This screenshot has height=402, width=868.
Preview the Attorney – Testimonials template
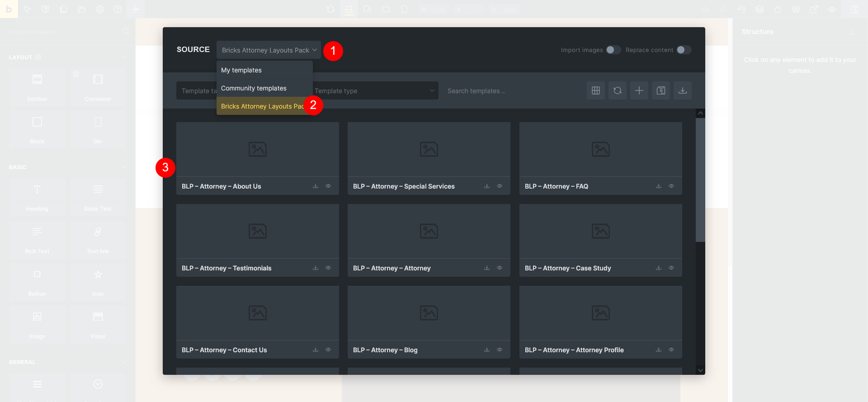click(328, 268)
